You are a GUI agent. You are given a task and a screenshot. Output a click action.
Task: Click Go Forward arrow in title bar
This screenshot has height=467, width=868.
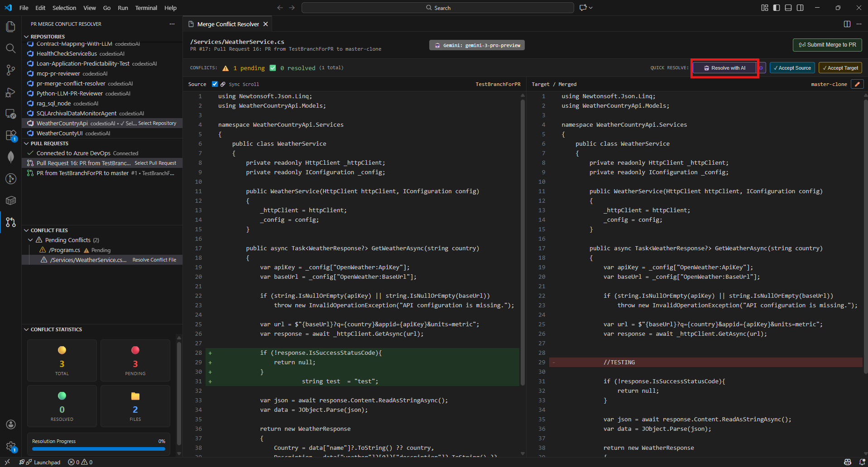coord(292,8)
